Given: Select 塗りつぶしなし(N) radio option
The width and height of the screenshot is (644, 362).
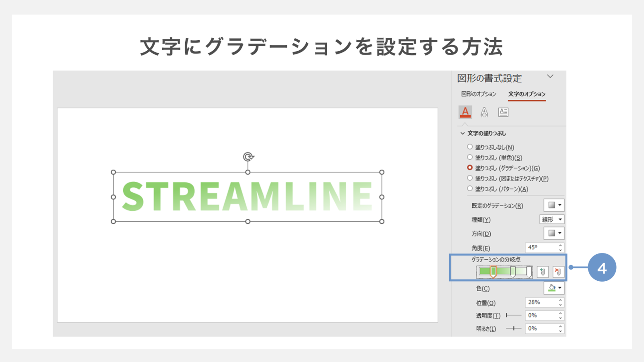Looking at the screenshot, I should coord(470,147).
